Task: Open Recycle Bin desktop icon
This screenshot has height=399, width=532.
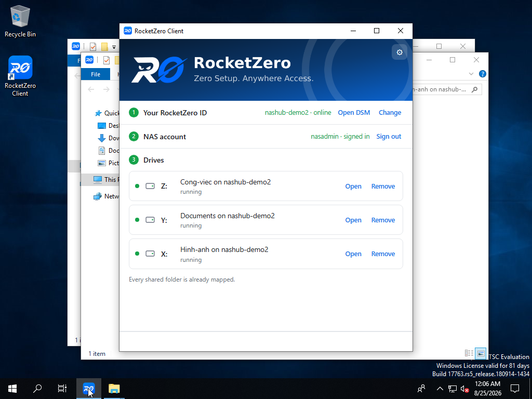Action: click(x=20, y=21)
